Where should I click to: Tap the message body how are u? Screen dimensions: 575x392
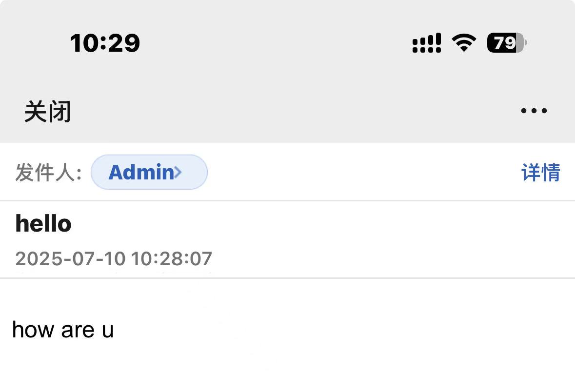[63, 329]
